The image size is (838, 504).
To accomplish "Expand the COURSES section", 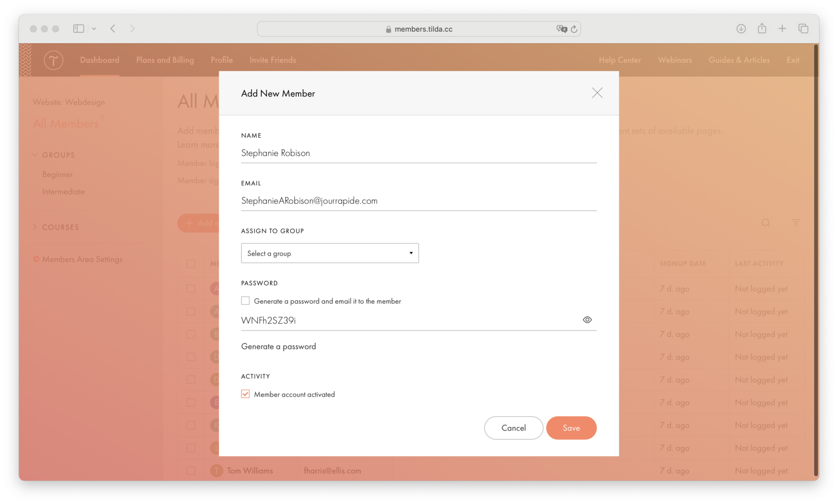I will point(34,227).
